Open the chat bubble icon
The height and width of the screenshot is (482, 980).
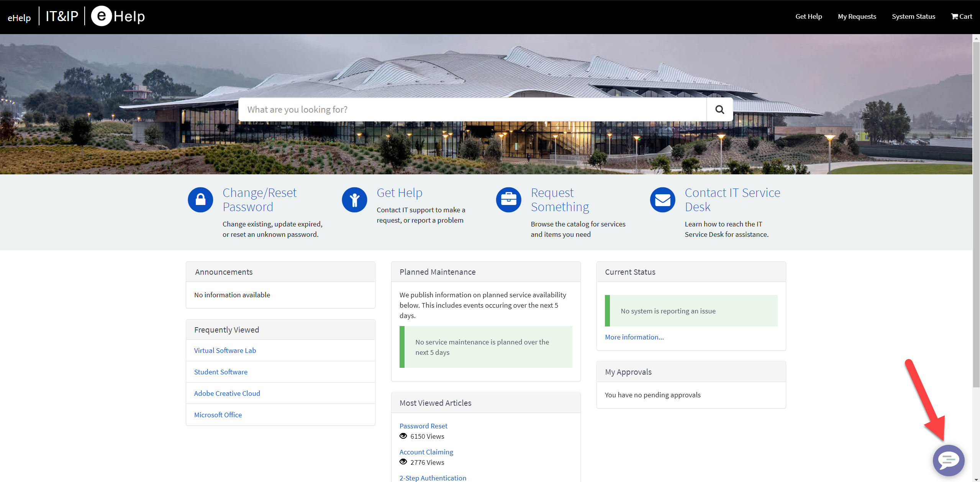[948, 460]
